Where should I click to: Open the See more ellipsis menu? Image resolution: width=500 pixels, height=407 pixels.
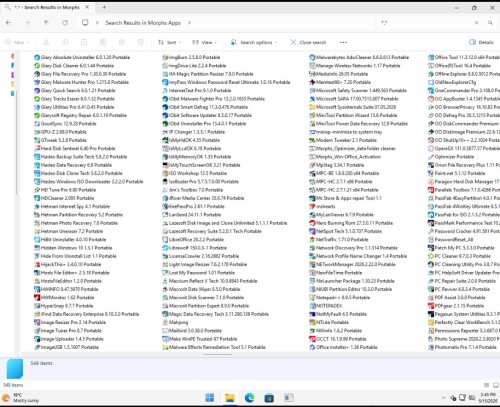(343, 42)
